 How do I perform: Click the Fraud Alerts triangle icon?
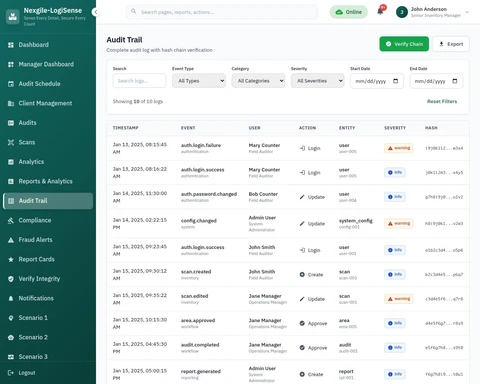11,240
